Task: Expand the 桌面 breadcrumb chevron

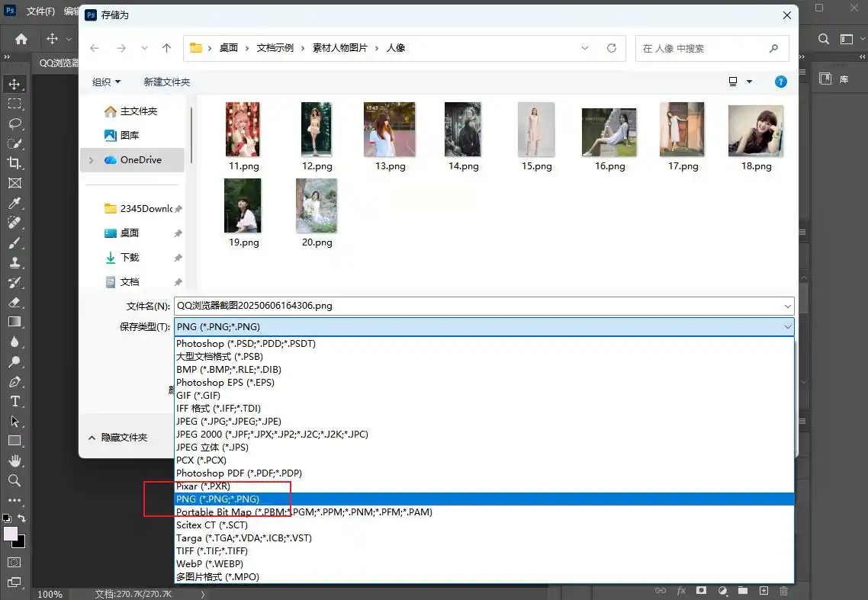Action: (x=247, y=48)
